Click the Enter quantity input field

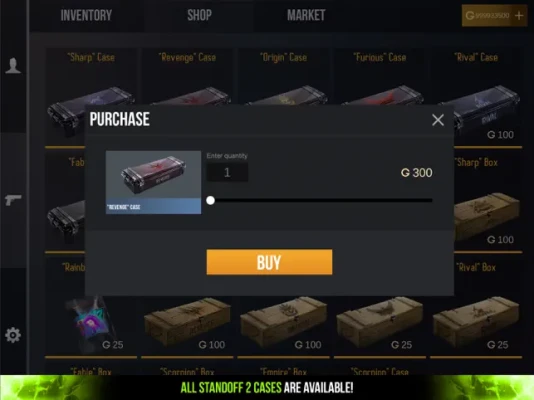pyautogui.click(x=227, y=172)
